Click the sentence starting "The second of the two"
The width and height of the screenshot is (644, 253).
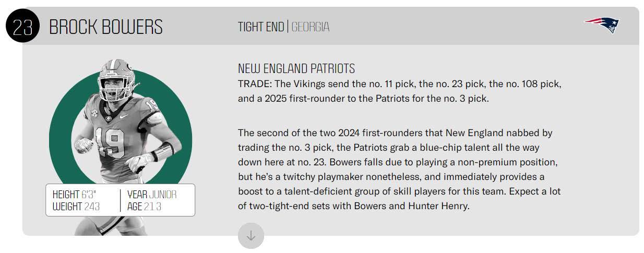click(x=395, y=133)
